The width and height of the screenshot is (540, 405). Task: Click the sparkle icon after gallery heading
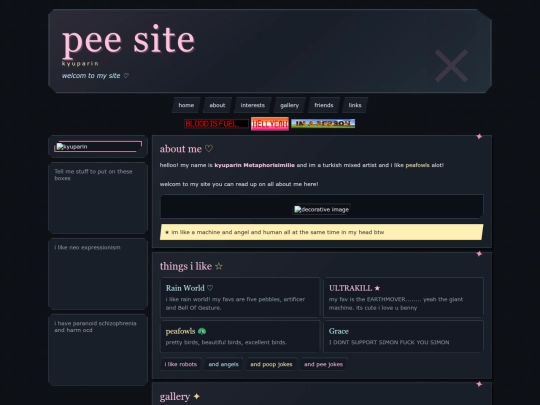(197, 396)
